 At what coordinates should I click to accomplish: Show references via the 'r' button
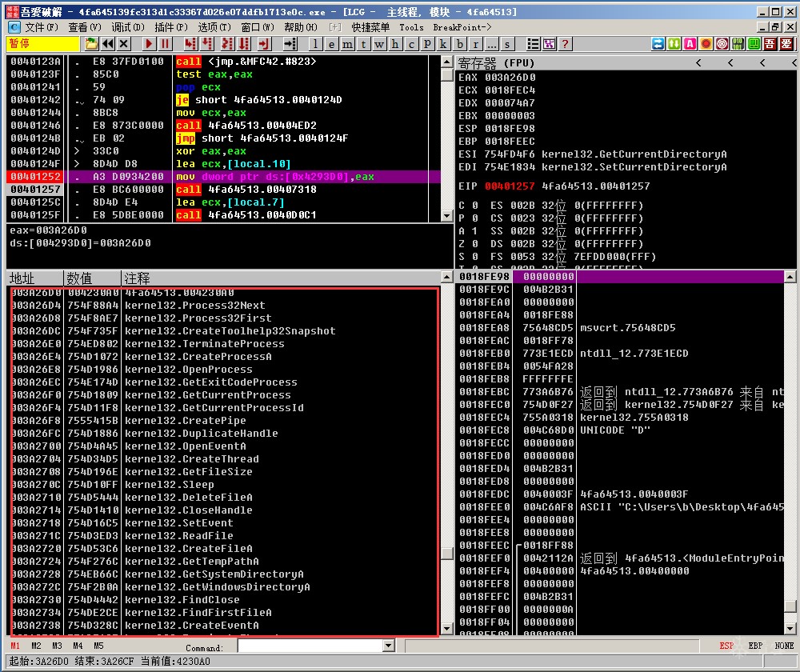point(475,44)
